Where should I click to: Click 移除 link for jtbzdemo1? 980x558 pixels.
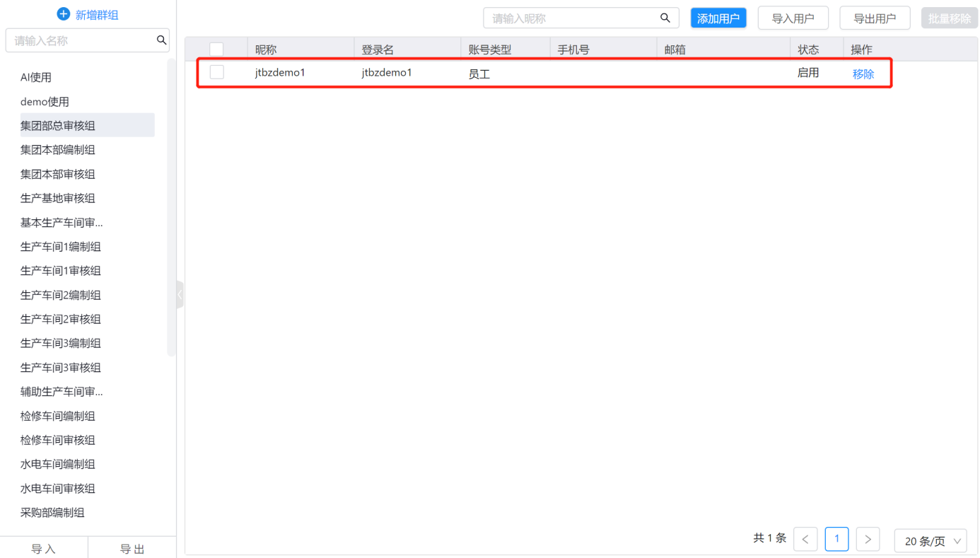pos(863,74)
